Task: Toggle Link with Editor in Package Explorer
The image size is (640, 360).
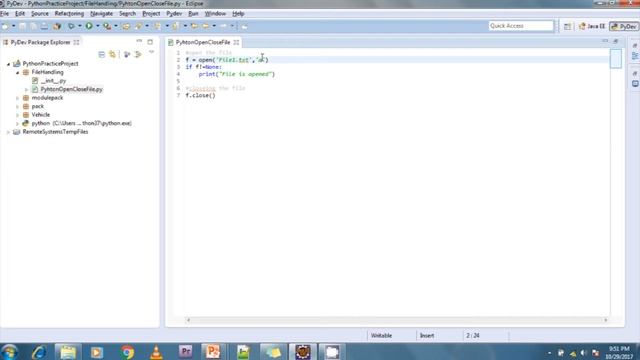Action: 112,54
